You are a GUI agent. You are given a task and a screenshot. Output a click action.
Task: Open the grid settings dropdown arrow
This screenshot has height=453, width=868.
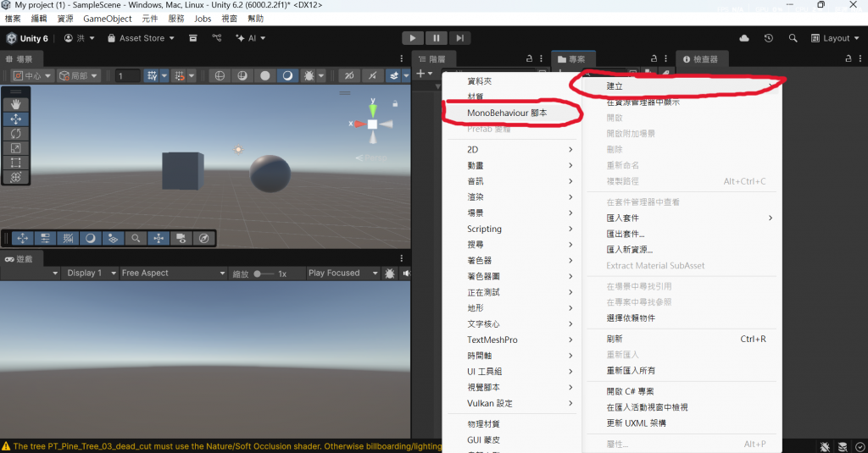[x=164, y=75]
